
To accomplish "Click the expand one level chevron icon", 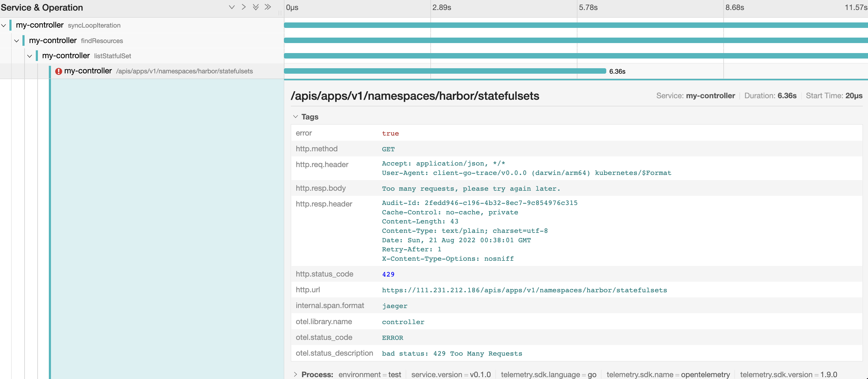I will (x=231, y=7).
